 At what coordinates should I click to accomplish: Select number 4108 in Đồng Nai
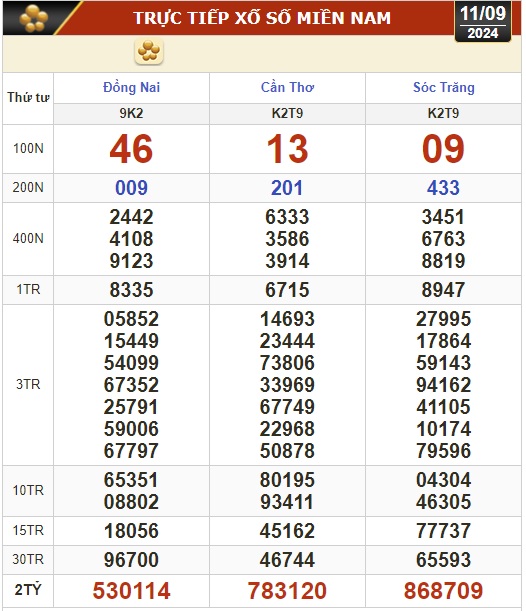tap(131, 239)
